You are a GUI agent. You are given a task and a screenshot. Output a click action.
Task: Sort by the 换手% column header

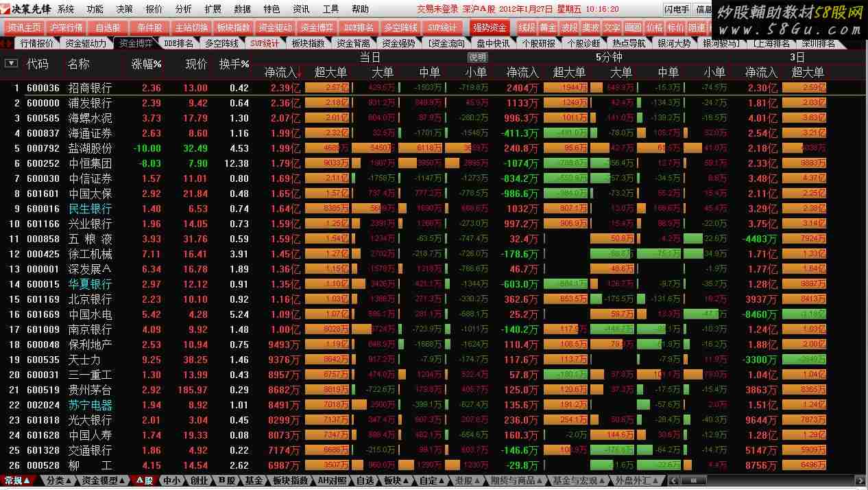pos(234,64)
